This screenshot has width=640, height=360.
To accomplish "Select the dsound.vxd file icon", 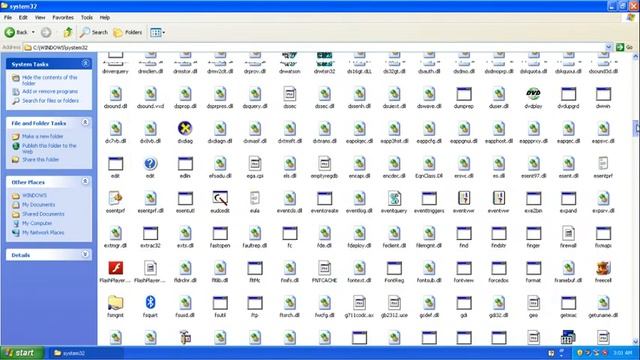I will click(150, 94).
